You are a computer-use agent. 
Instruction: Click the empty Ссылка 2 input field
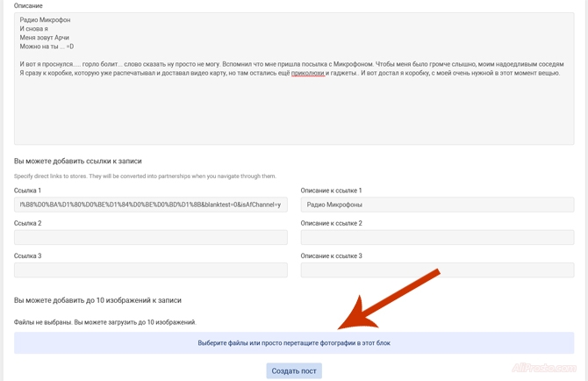(151, 238)
